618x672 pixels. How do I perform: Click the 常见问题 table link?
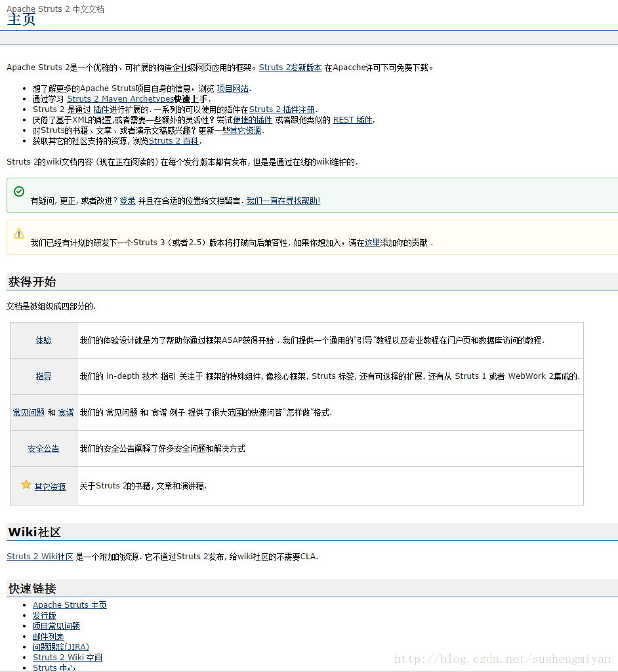tap(29, 412)
